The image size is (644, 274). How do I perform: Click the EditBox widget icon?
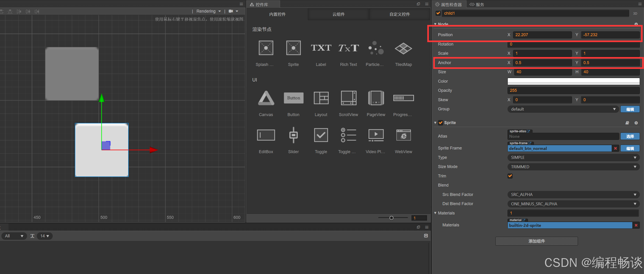click(x=266, y=135)
